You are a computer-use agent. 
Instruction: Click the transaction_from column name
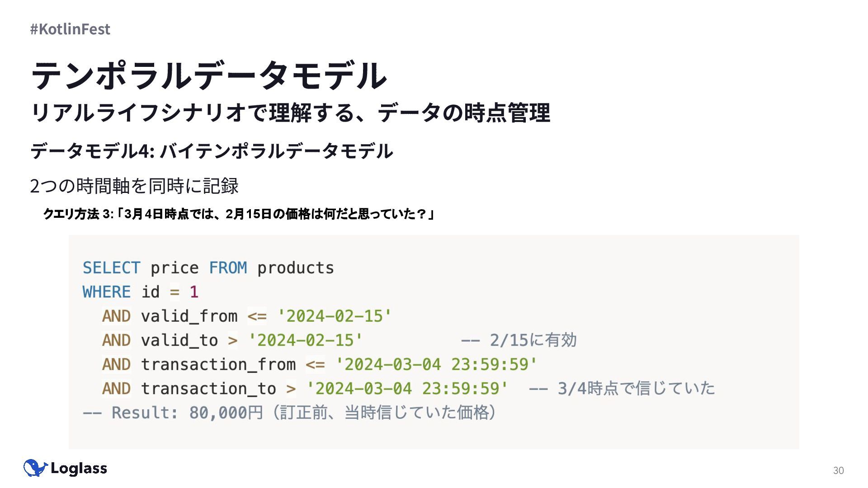click(218, 364)
